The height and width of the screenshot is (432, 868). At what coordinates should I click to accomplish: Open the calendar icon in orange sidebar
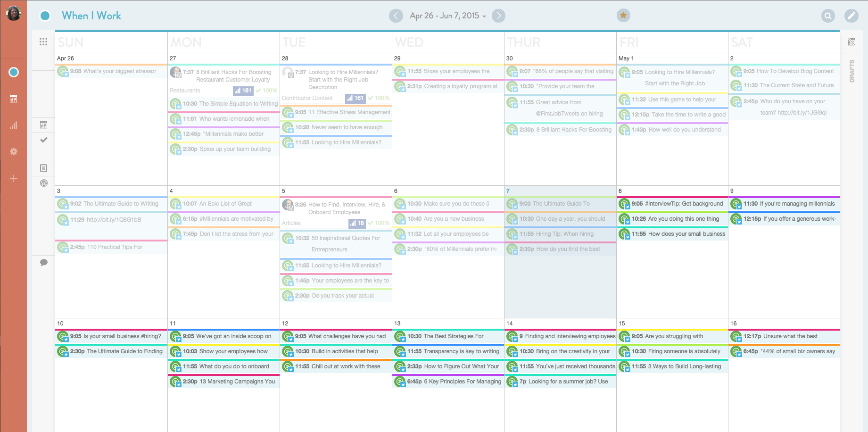point(14,99)
